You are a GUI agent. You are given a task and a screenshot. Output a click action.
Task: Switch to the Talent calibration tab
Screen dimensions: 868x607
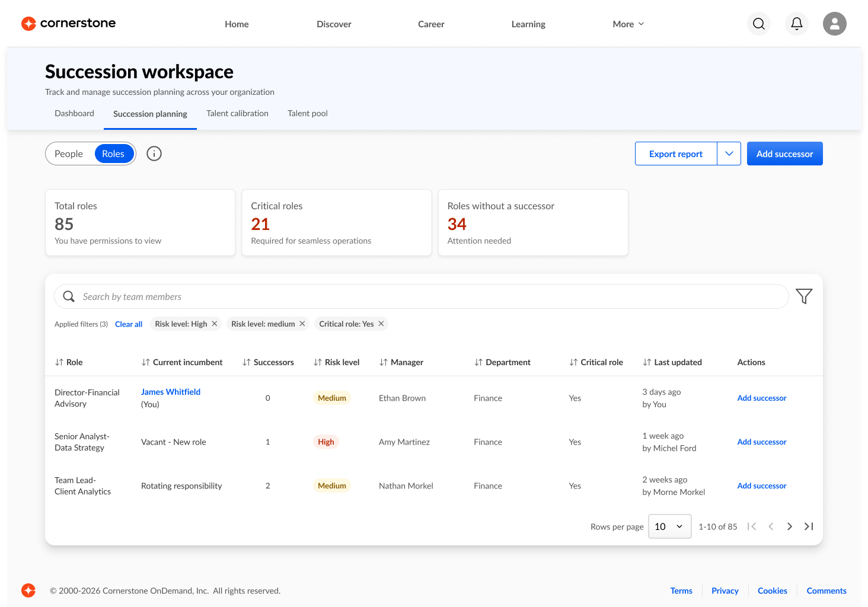[x=237, y=113]
